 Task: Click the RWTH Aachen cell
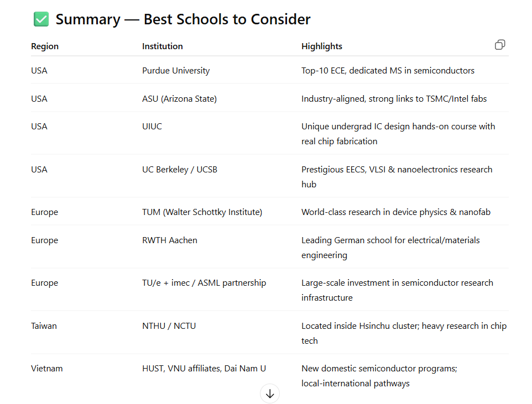(170, 240)
